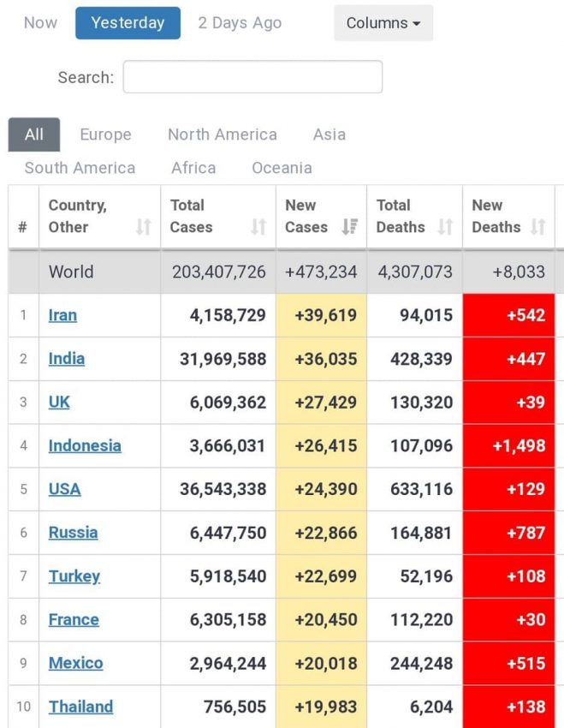Screen dimensions: 564x728
Task: Open the Columns dropdown
Action: click(383, 23)
